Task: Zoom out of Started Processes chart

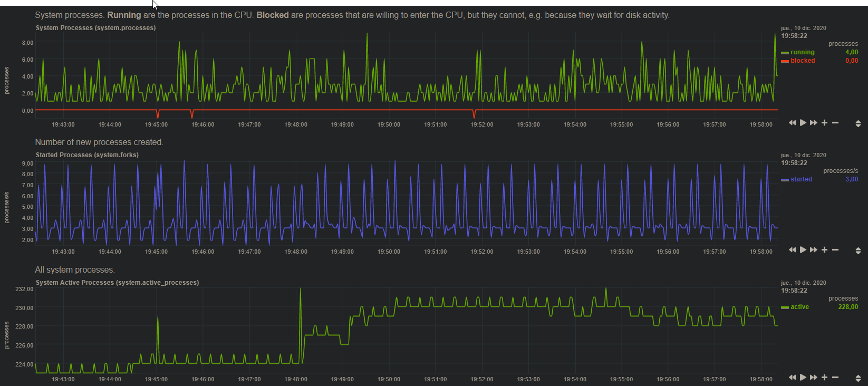Action: (x=835, y=250)
